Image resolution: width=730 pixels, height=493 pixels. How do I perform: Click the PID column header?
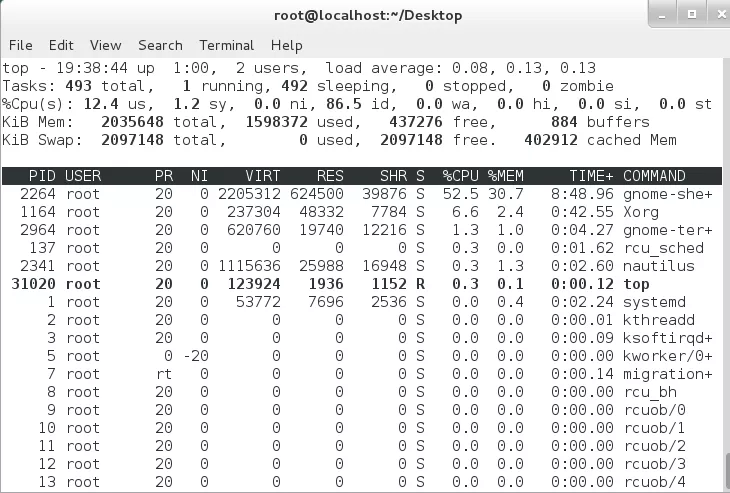pyautogui.click(x=42, y=176)
